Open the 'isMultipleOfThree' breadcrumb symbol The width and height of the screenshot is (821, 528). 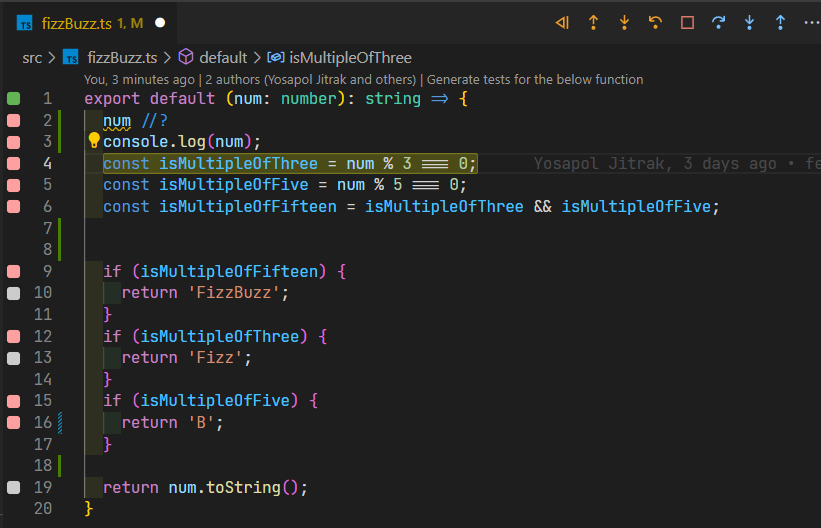(349, 58)
